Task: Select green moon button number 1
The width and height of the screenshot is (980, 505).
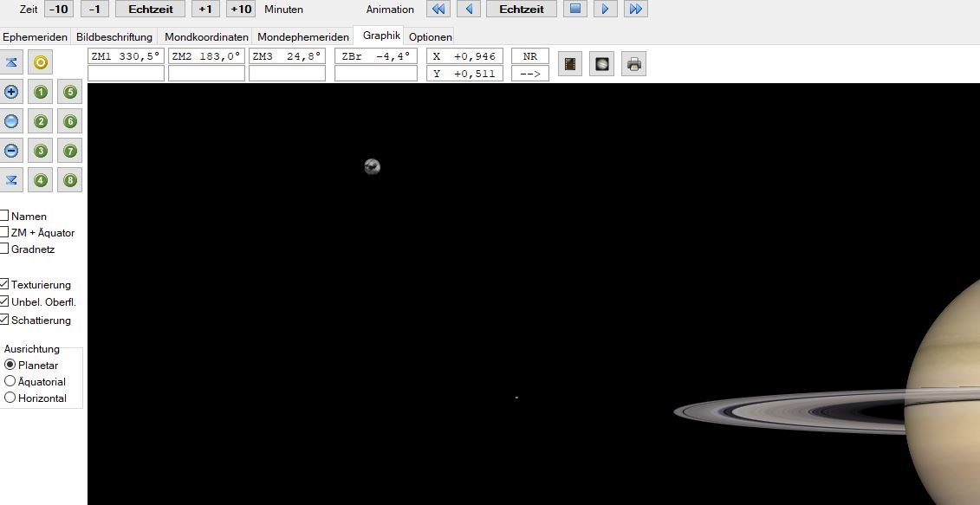Action: pos(41,93)
